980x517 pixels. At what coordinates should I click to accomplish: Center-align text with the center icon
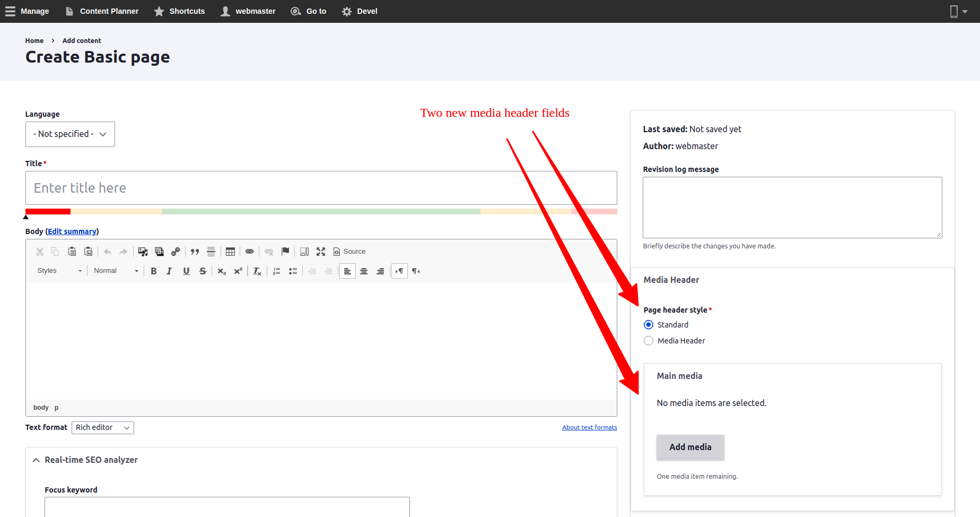point(364,271)
